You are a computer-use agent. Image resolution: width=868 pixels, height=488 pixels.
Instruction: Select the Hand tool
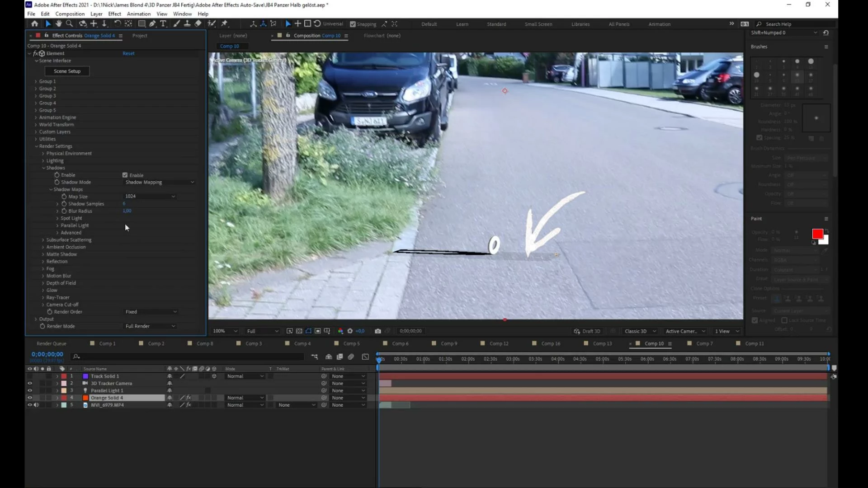[58, 23]
